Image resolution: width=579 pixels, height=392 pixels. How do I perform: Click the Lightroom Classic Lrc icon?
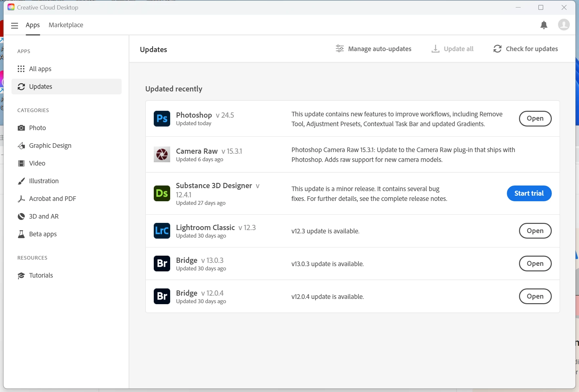162,231
